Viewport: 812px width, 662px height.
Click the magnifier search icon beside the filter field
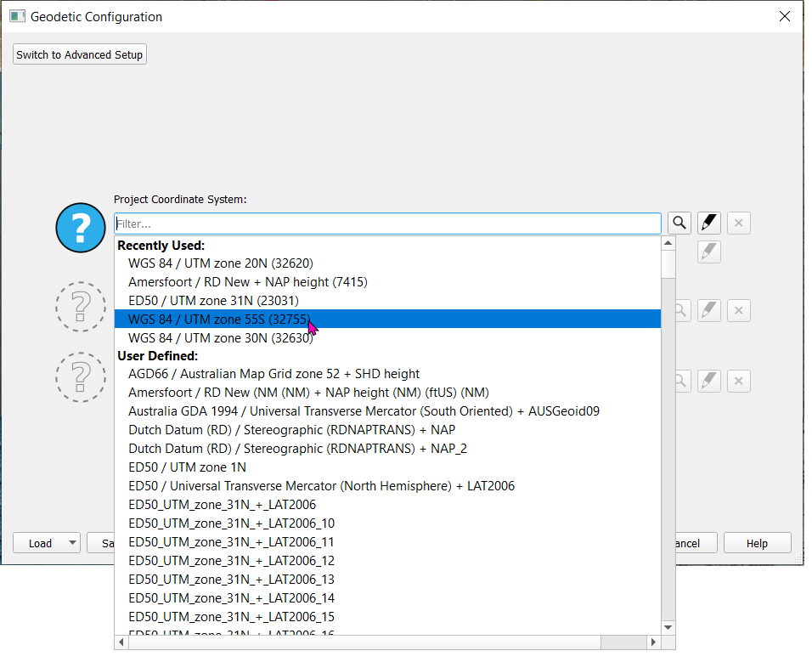pos(679,223)
